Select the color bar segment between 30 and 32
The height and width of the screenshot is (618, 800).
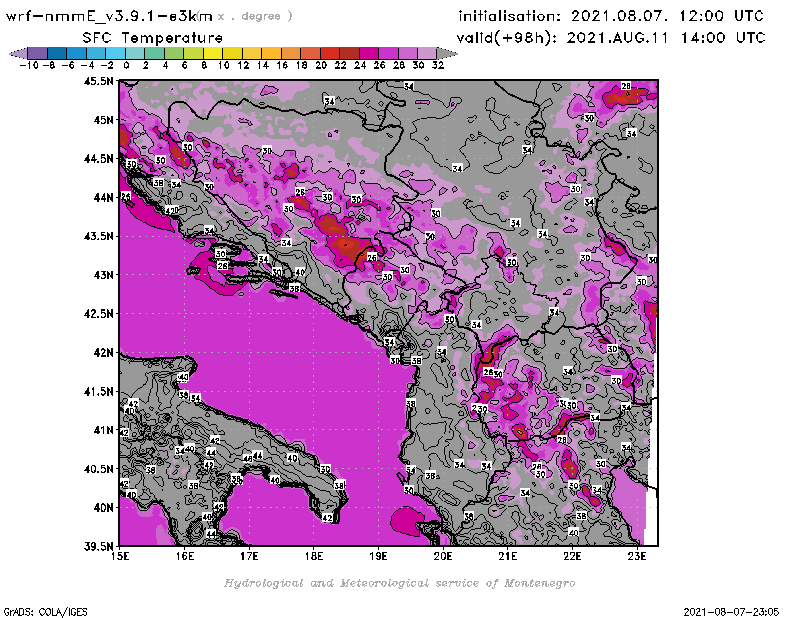427,53
